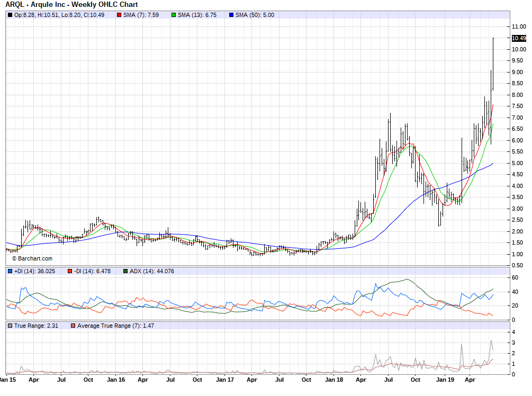The width and height of the screenshot is (532, 396).
Task: Click the blue +DI (14) legend swatch
Action: [x=10, y=271]
